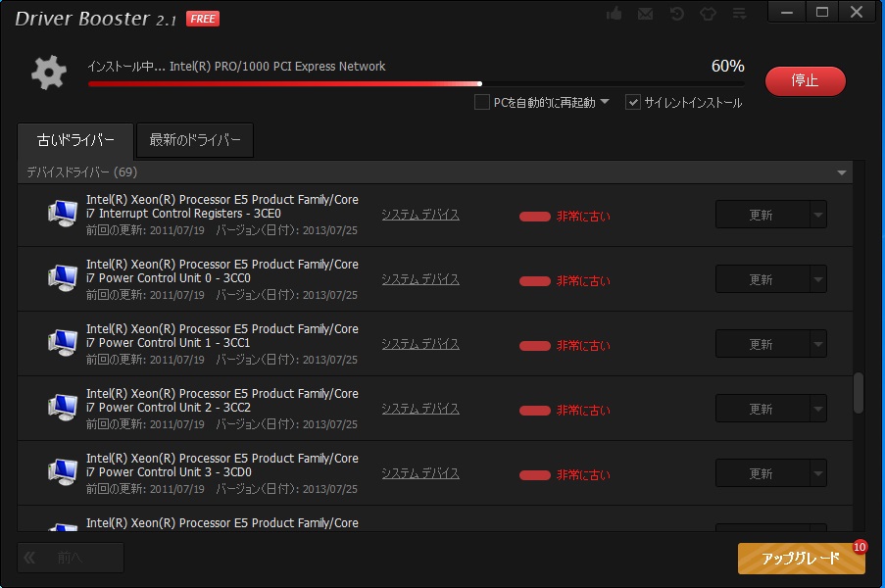Image resolution: width=885 pixels, height=588 pixels.
Task: Collapse the デバイスドライバー (69) section arrow
Action: [842, 172]
